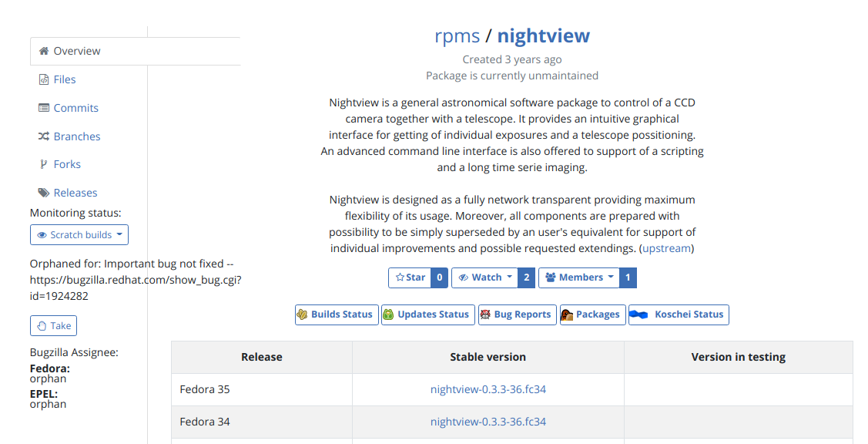This screenshot has width=868, height=444.
Task: Click the 'Package is currently unmaintained' text
Action: pos(512,76)
